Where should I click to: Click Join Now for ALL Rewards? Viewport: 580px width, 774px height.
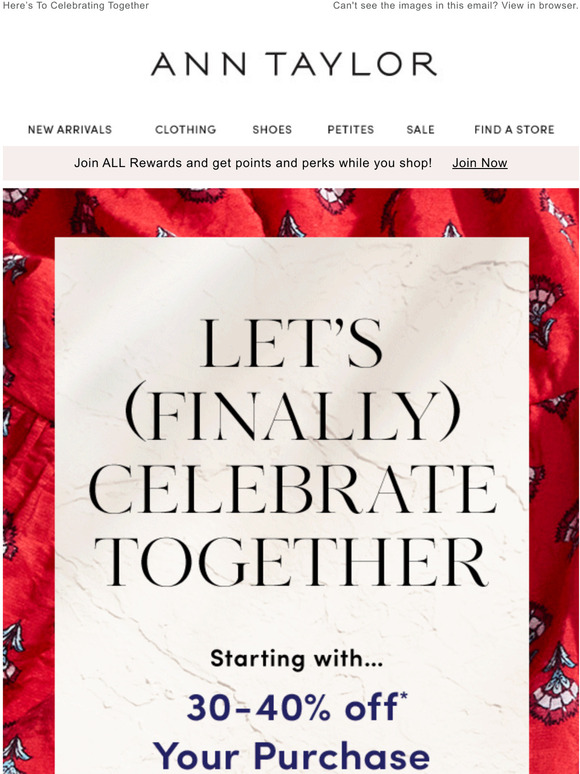pyautogui.click(x=480, y=163)
